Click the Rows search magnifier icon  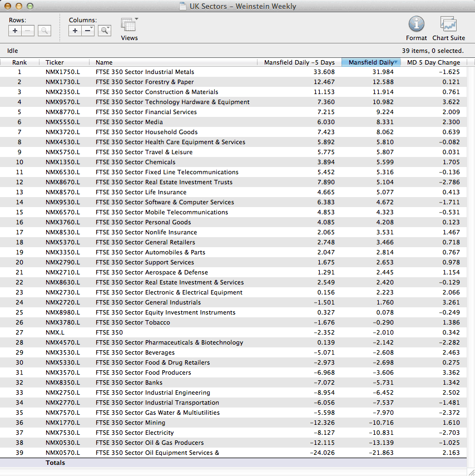pos(44,31)
